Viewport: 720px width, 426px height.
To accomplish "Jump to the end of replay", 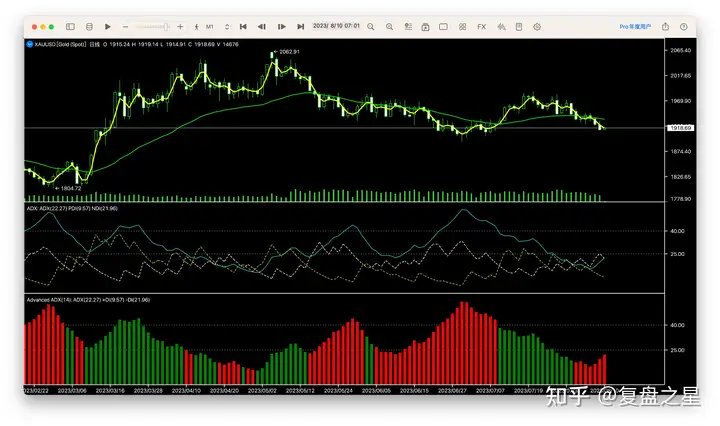I will point(300,27).
